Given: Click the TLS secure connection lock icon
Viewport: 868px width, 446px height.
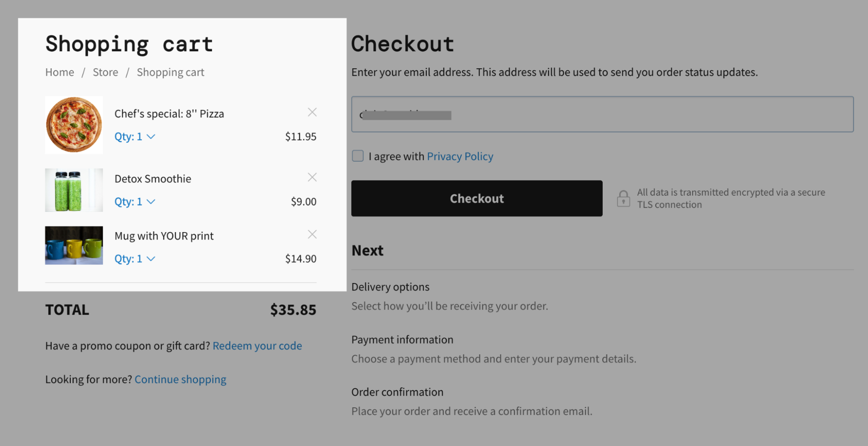Looking at the screenshot, I should click(x=624, y=198).
